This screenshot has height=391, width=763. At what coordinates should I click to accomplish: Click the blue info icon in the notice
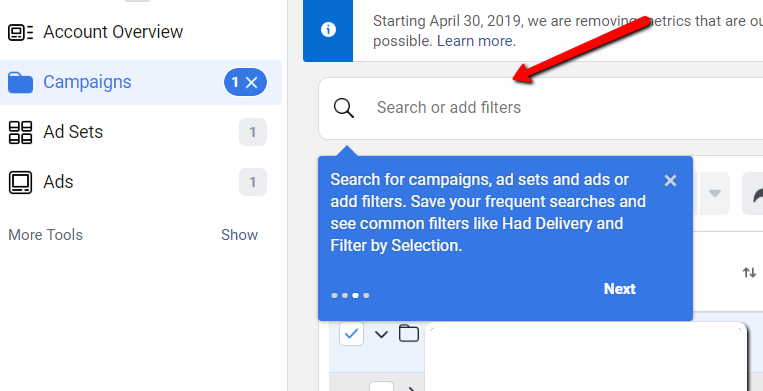tap(328, 30)
